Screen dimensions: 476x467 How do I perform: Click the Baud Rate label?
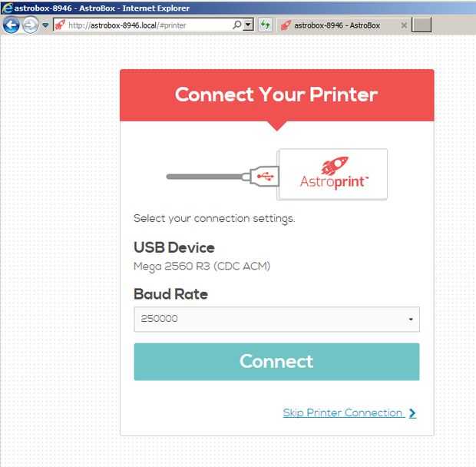click(x=170, y=294)
